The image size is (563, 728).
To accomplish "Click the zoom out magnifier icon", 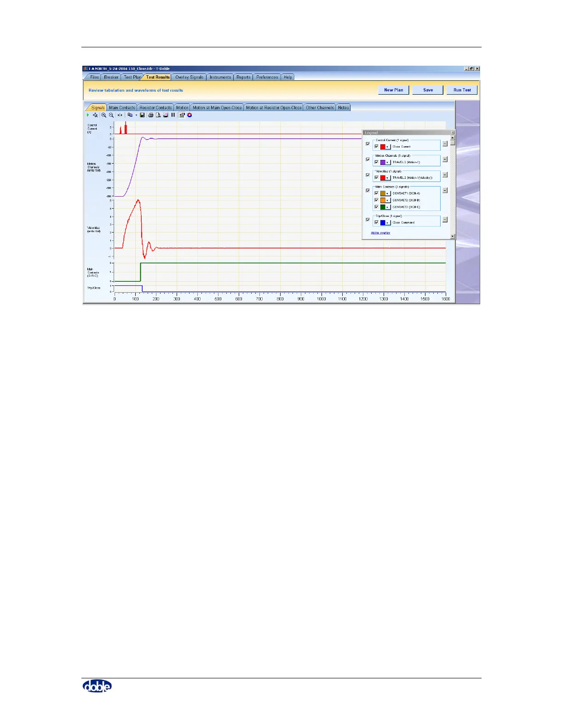I will point(111,115).
